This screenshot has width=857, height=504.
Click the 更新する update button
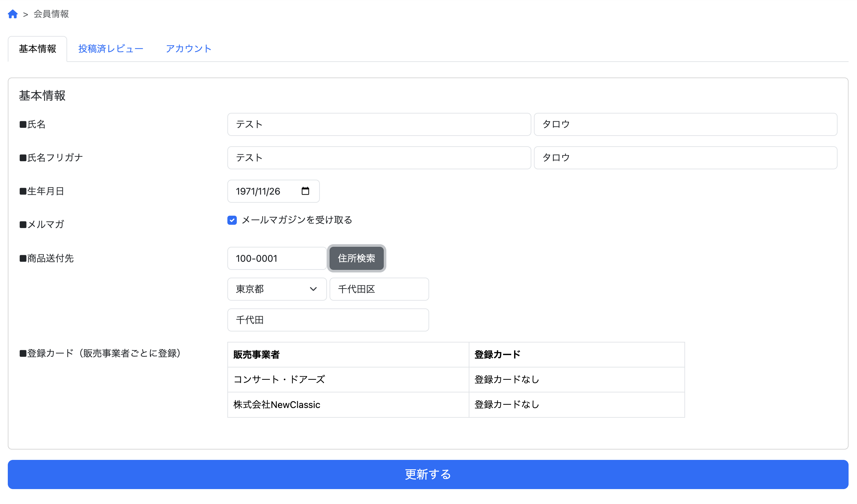point(428,474)
